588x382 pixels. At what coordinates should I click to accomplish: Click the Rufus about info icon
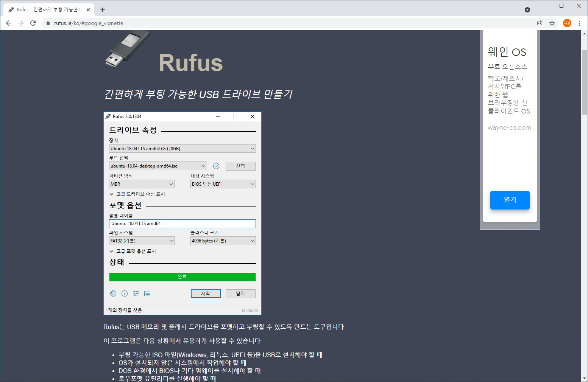pos(125,293)
